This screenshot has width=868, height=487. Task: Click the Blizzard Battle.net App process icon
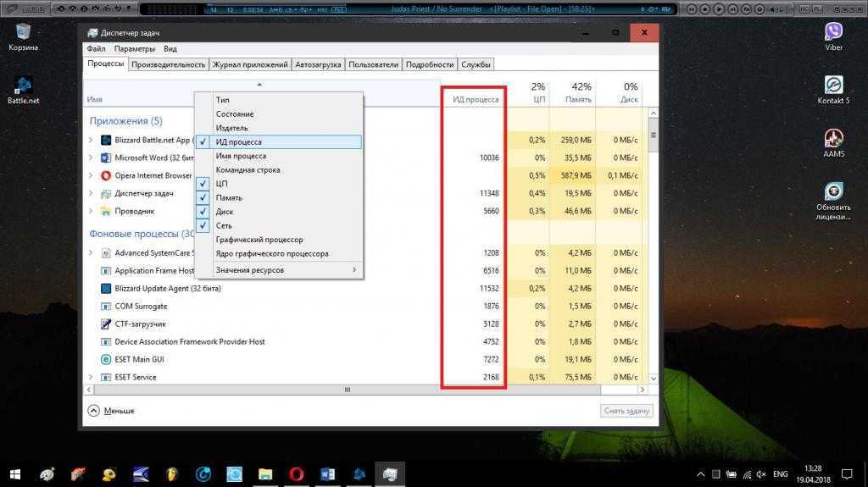[107, 140]
